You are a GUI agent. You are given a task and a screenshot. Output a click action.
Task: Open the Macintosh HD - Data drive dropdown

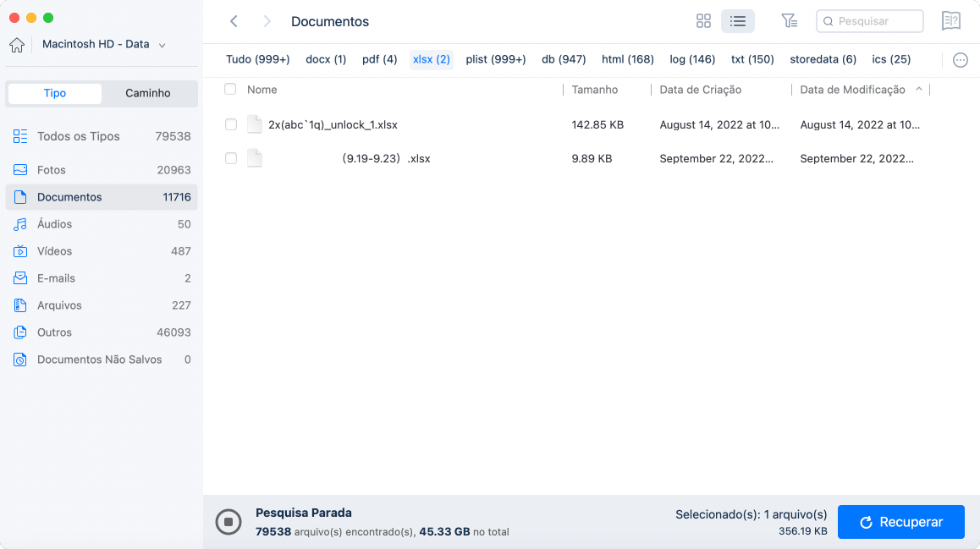pyautogui.click(x=104, y=44)
